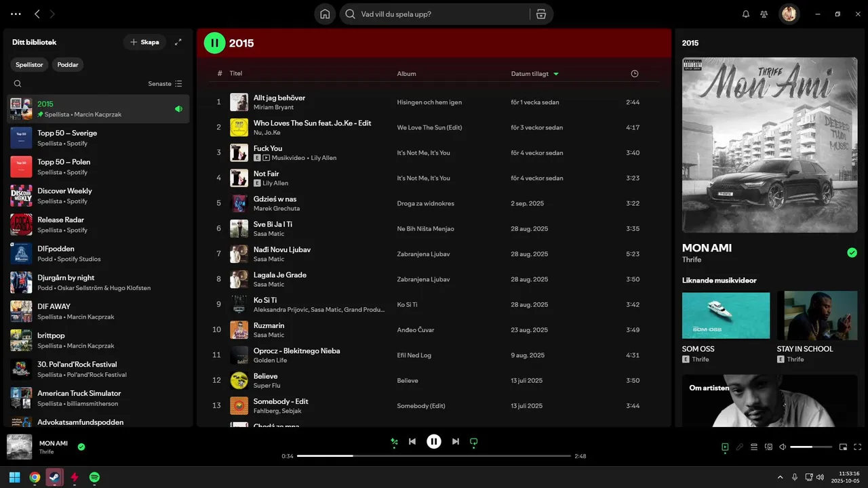
Task: Toggle smart shuffle in player bar
Action: tap(394, 442)
